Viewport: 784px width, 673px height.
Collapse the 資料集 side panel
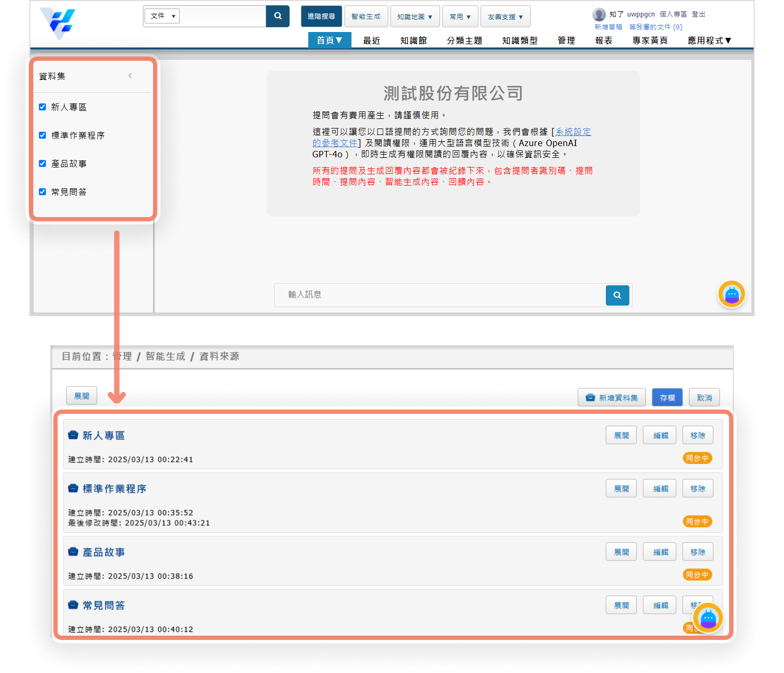[x=130, y=76]
